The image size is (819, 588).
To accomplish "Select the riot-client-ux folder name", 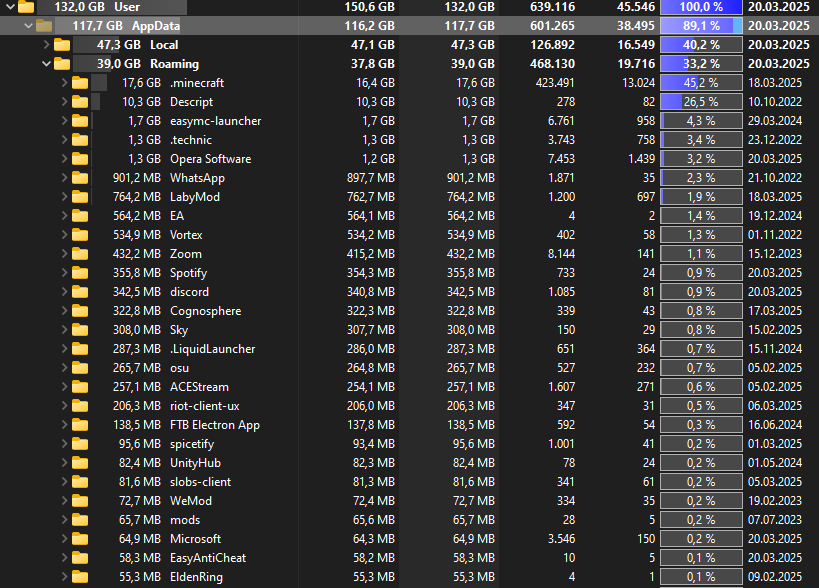I will pos(205,406).
